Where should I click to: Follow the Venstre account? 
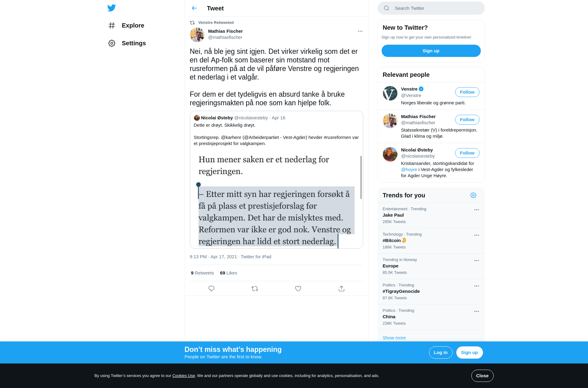coord(467,92)
